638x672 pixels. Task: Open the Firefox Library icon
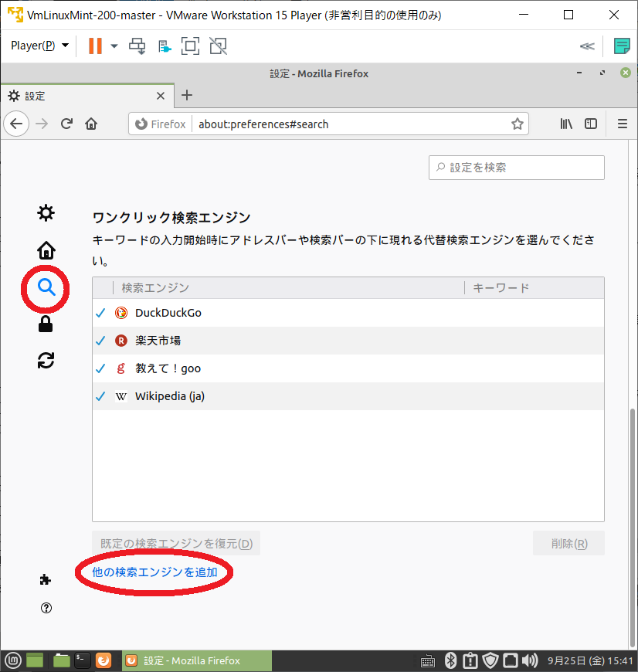point(566,124)
